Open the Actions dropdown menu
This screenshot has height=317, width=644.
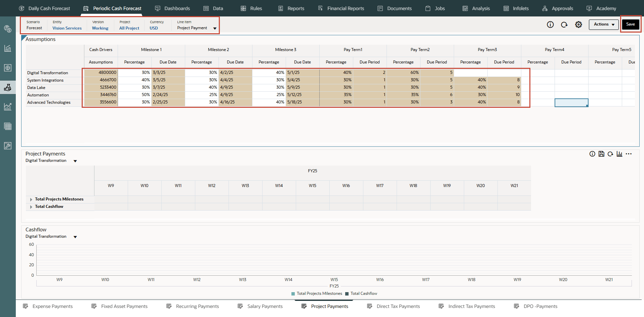(x=604, y=25)
